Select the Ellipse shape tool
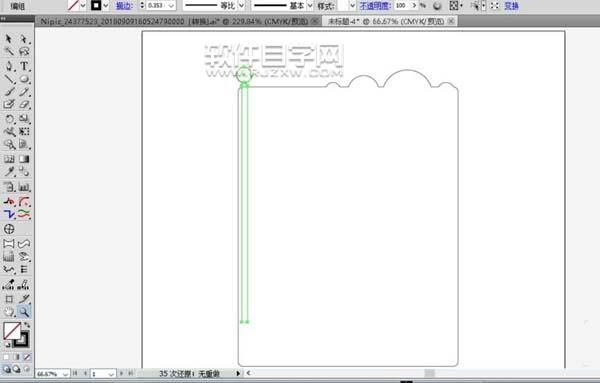The image size is (600, 383). tap(24, 79)
